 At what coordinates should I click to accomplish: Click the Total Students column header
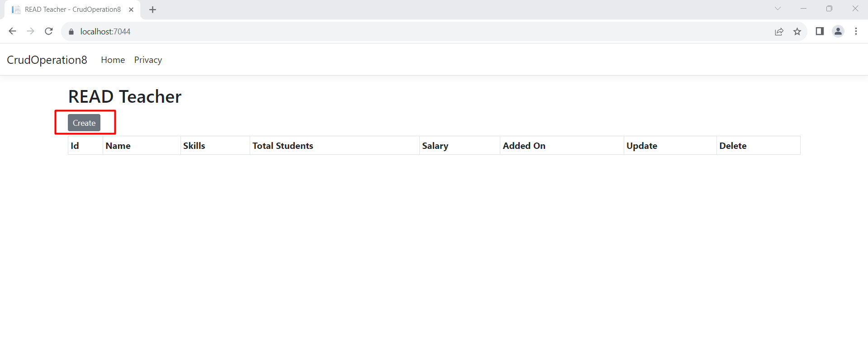point(335,146)
